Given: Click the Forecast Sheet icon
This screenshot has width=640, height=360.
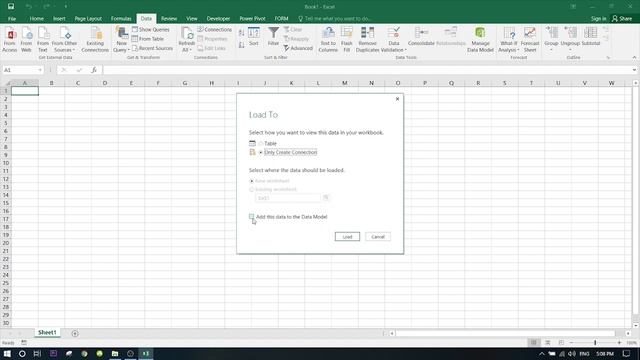Looking at the screenshot, I should click(530, 39).
